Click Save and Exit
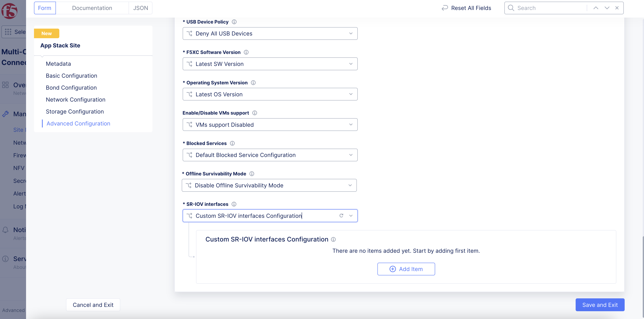This screenshot has height=319, width=644. click(x=600, y=305)
